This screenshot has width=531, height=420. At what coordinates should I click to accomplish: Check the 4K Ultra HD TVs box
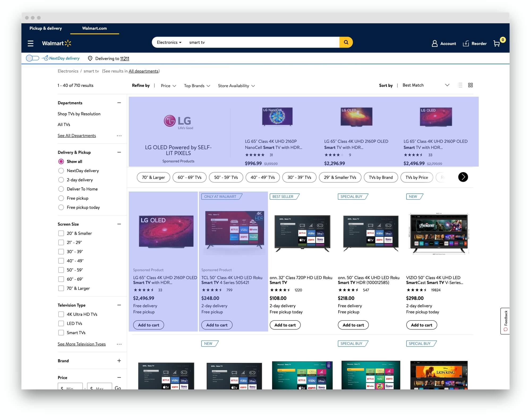(x=61, y=314)
